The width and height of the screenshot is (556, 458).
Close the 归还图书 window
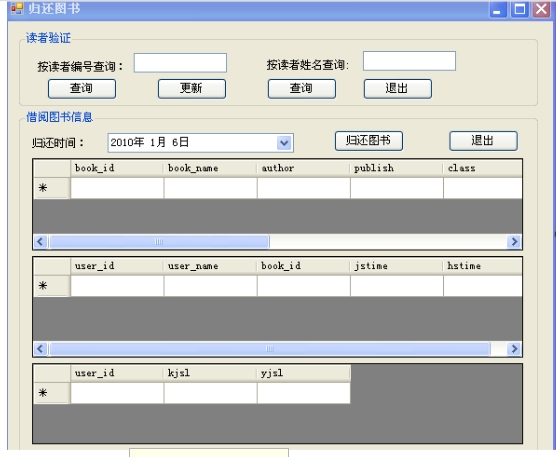pyautogui.click(x=541, y=9)
